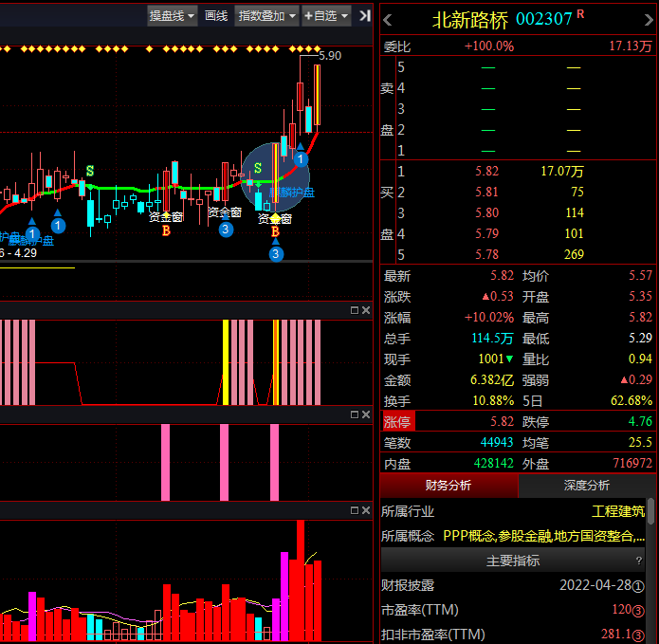Click the stock name 北新路桥
659x644 pixels.
coord(470,20)
